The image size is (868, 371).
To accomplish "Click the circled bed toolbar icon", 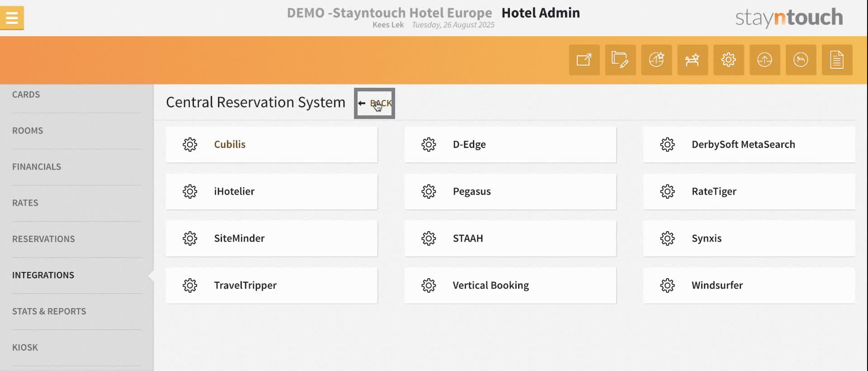I will tap(801, 60).
